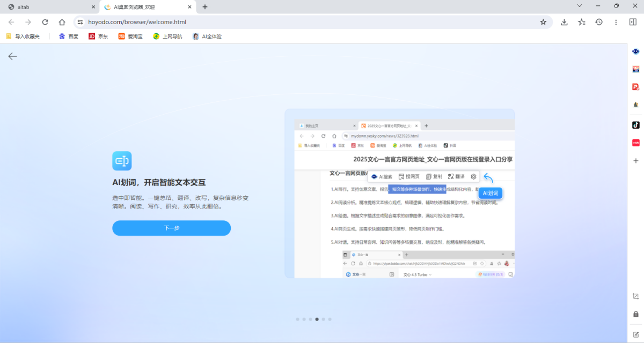
Task: Open the 百度 bookmark
Action: tap(68, 36)
